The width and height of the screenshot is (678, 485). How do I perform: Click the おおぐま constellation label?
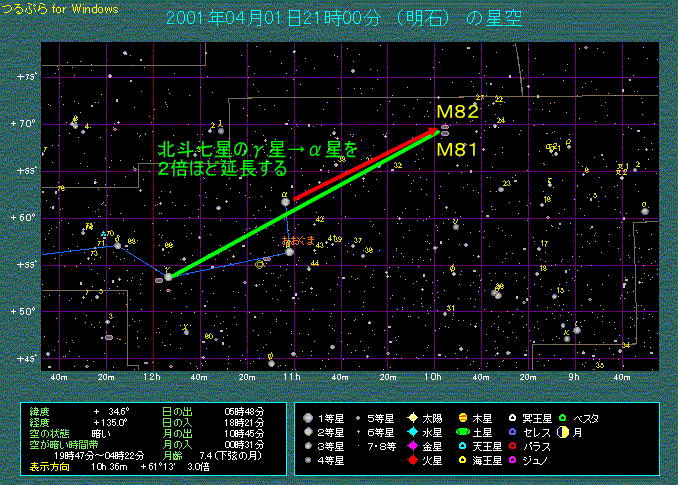point(297,241)
